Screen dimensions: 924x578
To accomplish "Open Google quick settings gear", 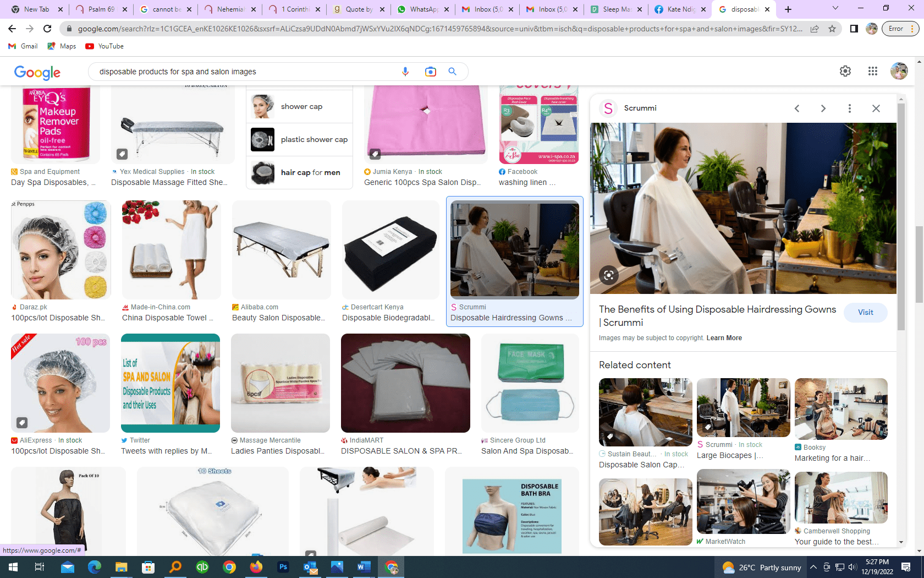I will point(845,71).
